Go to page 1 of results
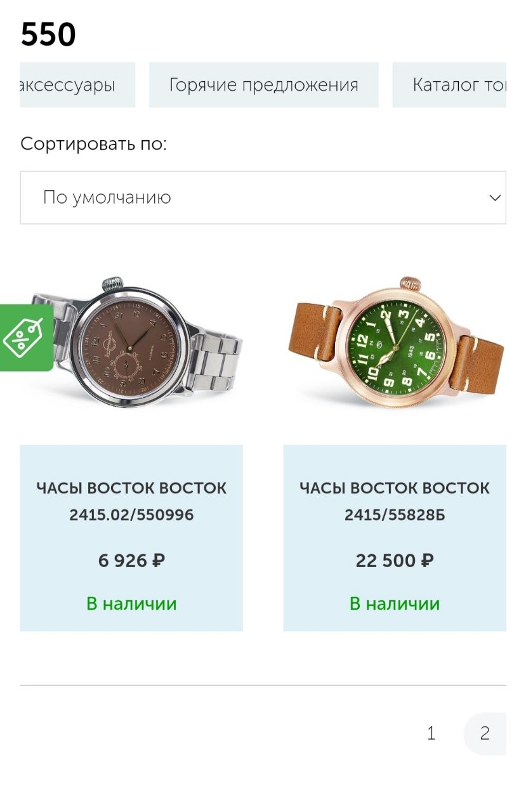Image resolution: width=526 pixels, height=812 pixels. 431,733
